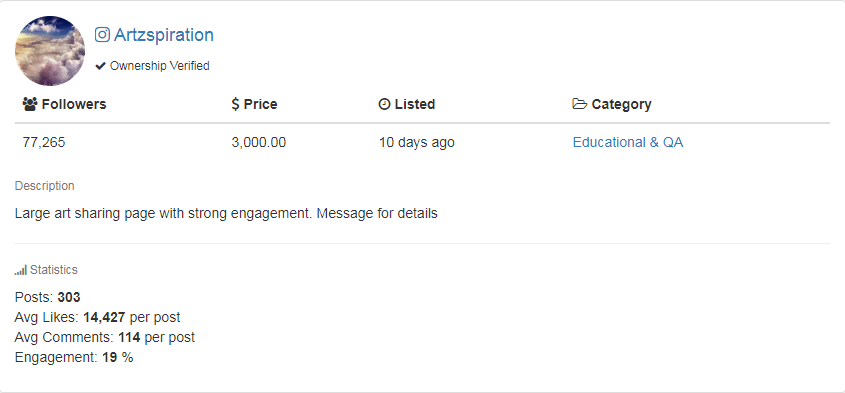The width and height of the screenshot is (845, 393).
Task: Click the 77,265 followers value
Action: point(44,142)
